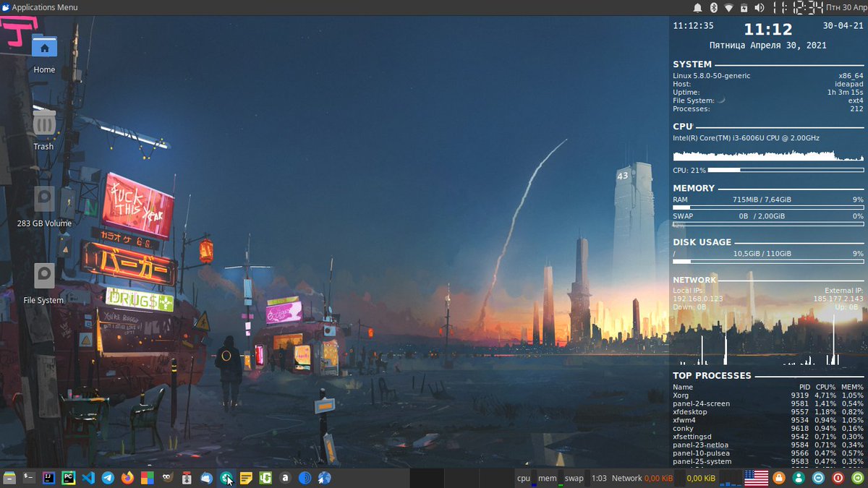
Task: Click the swap monitor in the bottom panel
Action: 576,478
